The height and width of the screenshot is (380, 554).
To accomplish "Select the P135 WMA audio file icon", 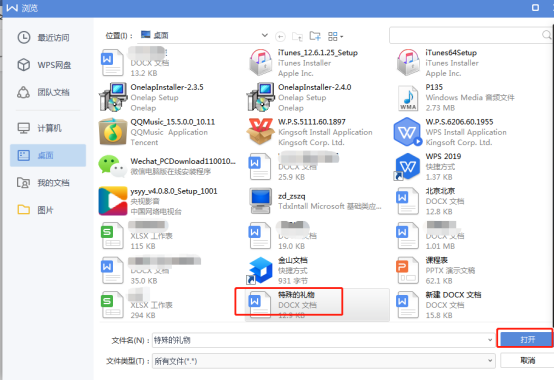I will click(x=408, y=98).
